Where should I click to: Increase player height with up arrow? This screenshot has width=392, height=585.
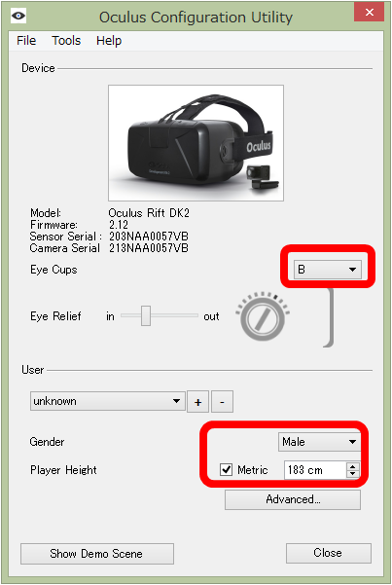pyautogui.click(x=352, y=466)
